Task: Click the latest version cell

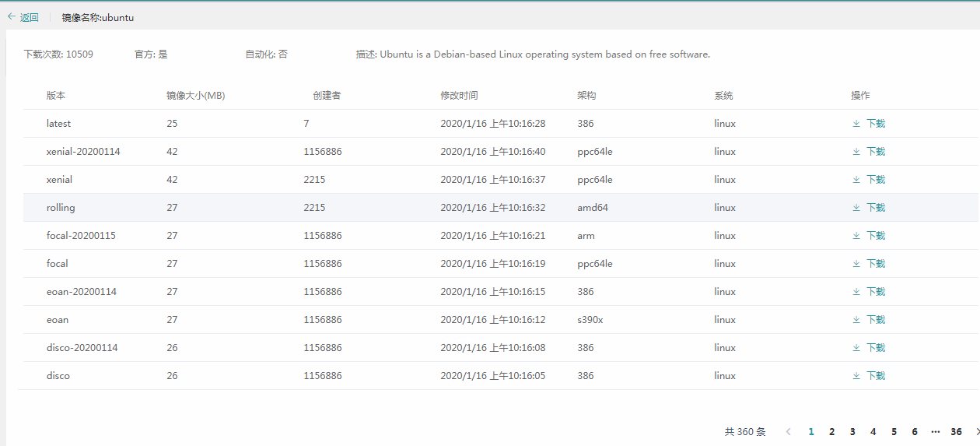Action: point(58,123)
